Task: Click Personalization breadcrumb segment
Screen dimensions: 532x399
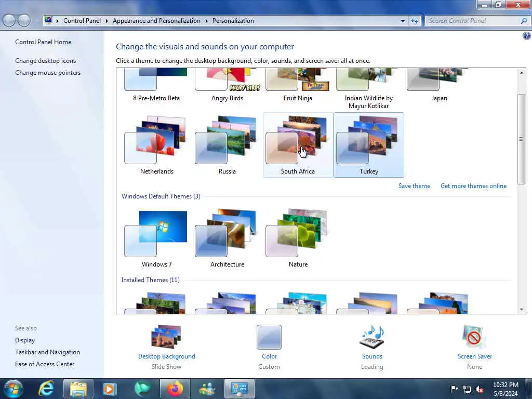Action: coord(233,21)
